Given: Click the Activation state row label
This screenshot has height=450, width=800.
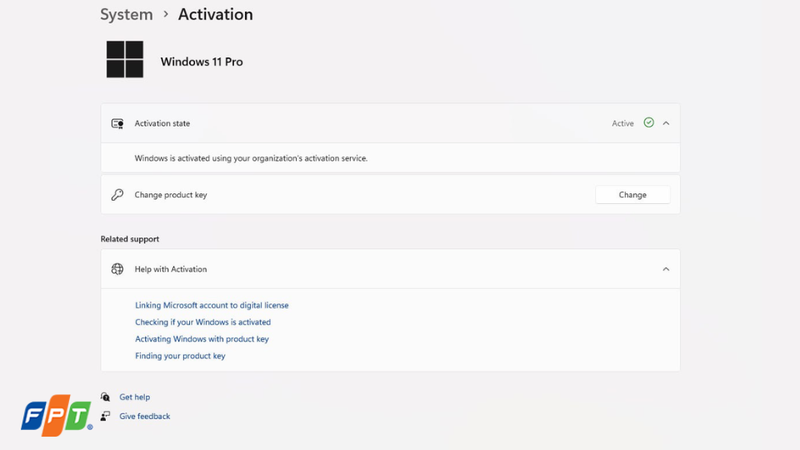Looking at the screenshot, I should [162, 123].
